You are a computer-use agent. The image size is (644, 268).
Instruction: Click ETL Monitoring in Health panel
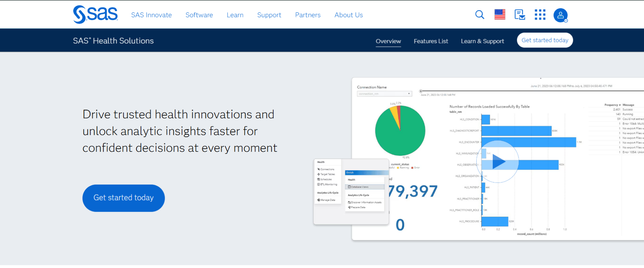pyautogui.click(x=327, y=184)
